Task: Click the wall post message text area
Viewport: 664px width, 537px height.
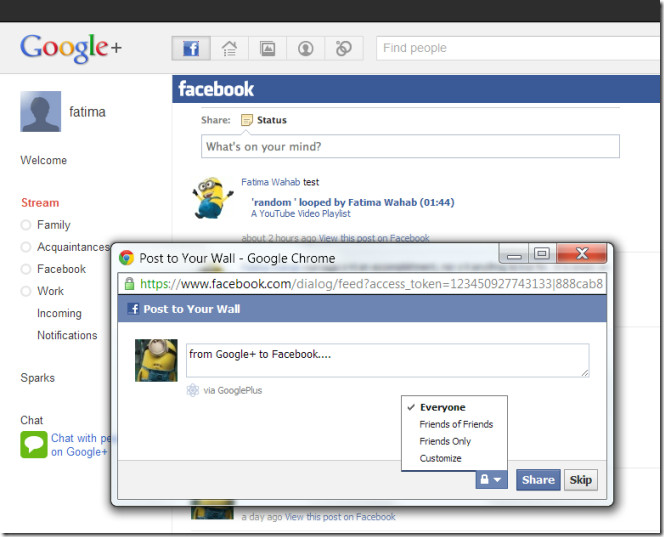Action: point(387,360)
